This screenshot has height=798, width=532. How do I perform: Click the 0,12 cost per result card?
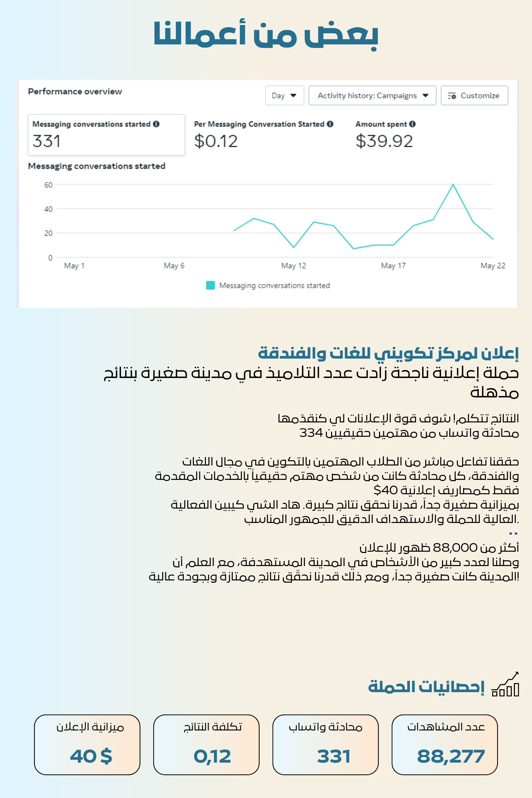[206, 745]
